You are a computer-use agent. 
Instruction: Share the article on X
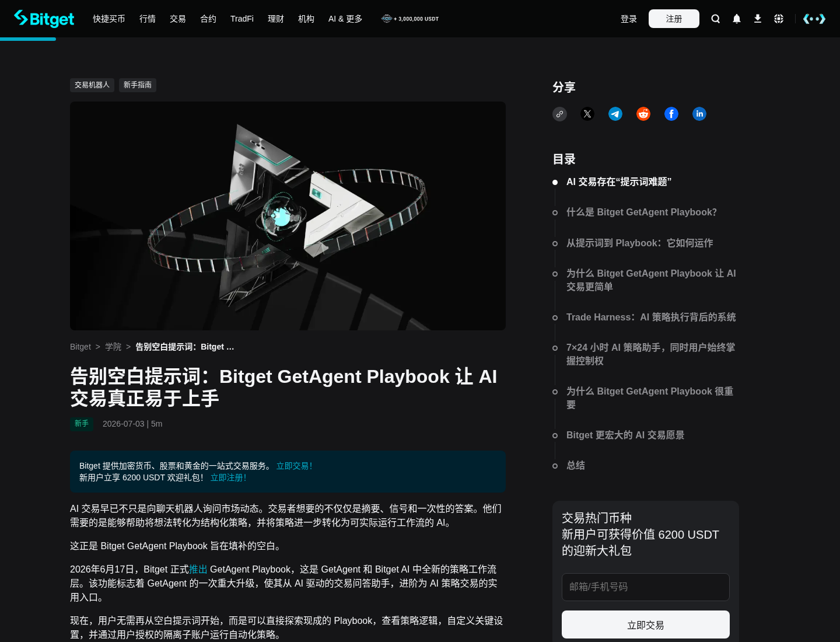coord(587,114)
